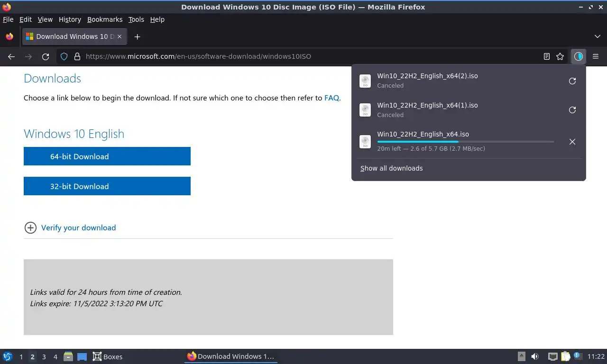This screenshot has height=364, width=607.
Task: Click the Win10_22H2_English_x64(2).iso filename
Action: [x=427, y=76]
